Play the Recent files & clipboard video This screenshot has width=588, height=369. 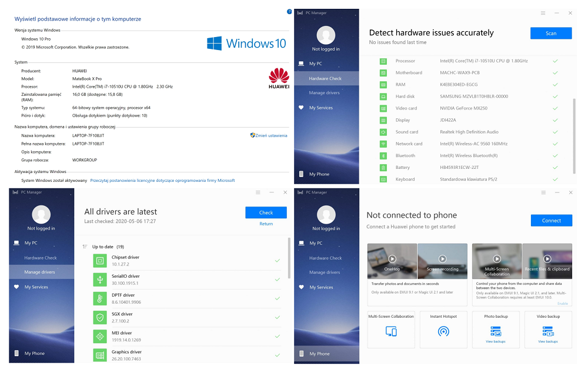[547, 258]
